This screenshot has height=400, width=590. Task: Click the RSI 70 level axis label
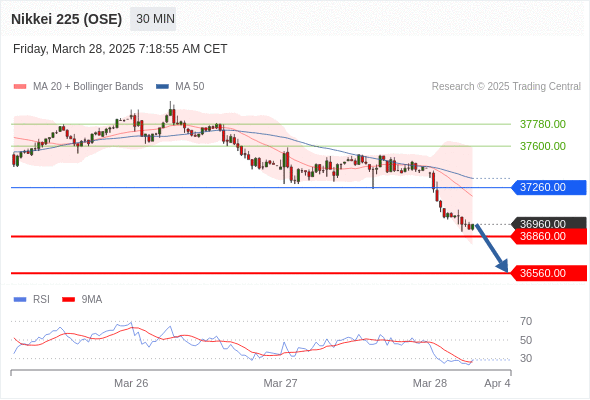pos(526,321)
